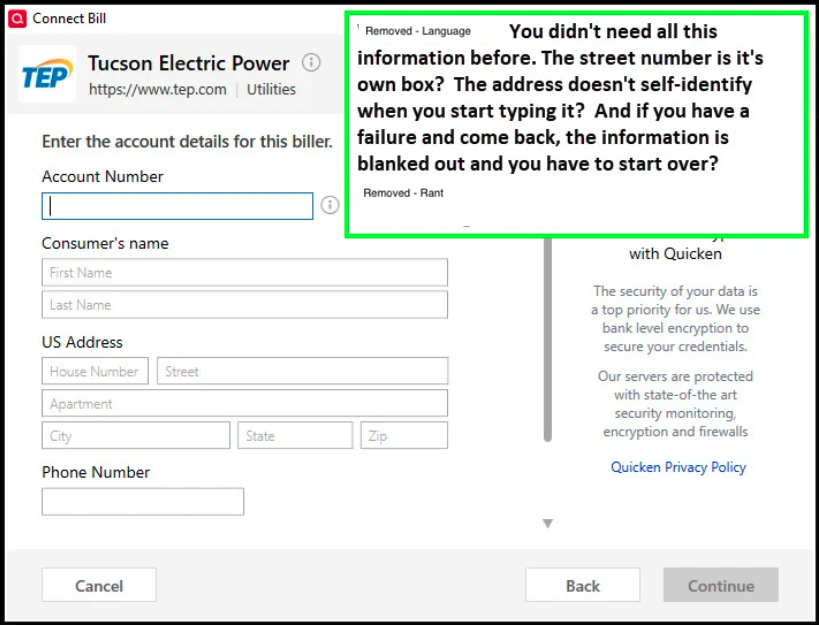819x626 pixels.
Task: Click the 'Tucson Electric Power' title
Action: tap(189, 63)
